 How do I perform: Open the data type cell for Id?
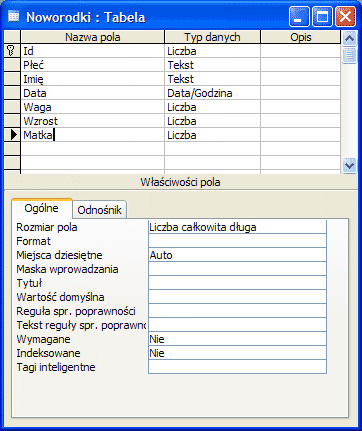(x=212, y=51)
